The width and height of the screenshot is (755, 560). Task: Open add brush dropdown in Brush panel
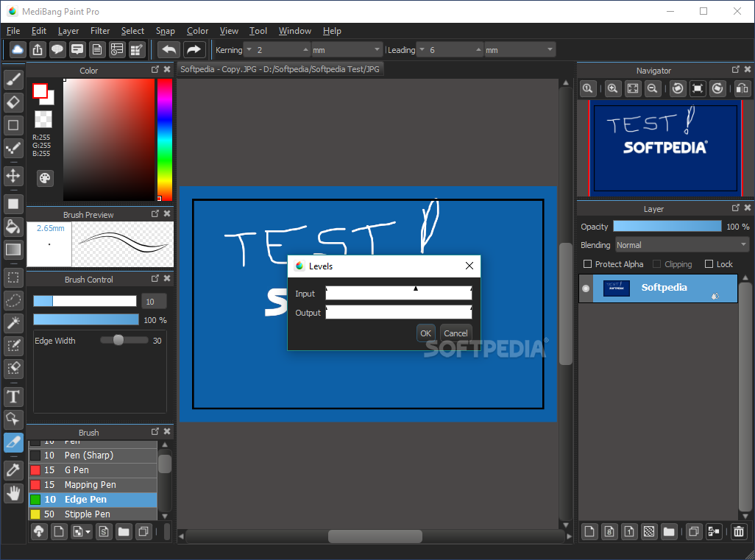81,531
